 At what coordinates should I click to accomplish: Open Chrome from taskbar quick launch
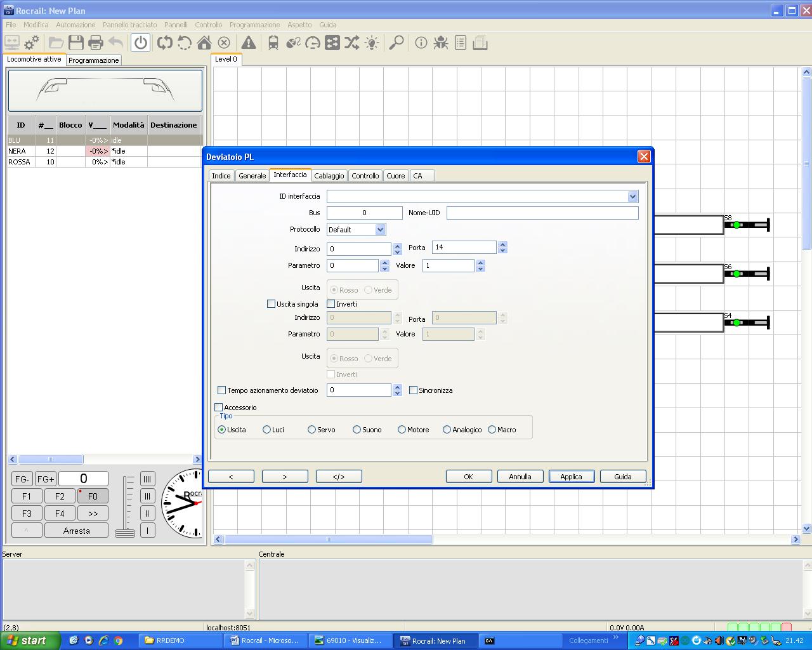click(x=118, y=640)
